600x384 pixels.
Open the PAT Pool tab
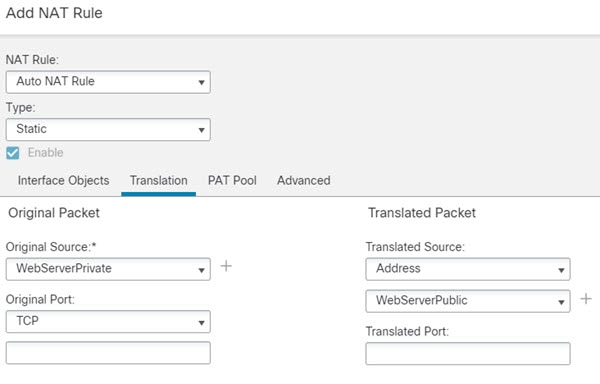(x=232, y=181)
